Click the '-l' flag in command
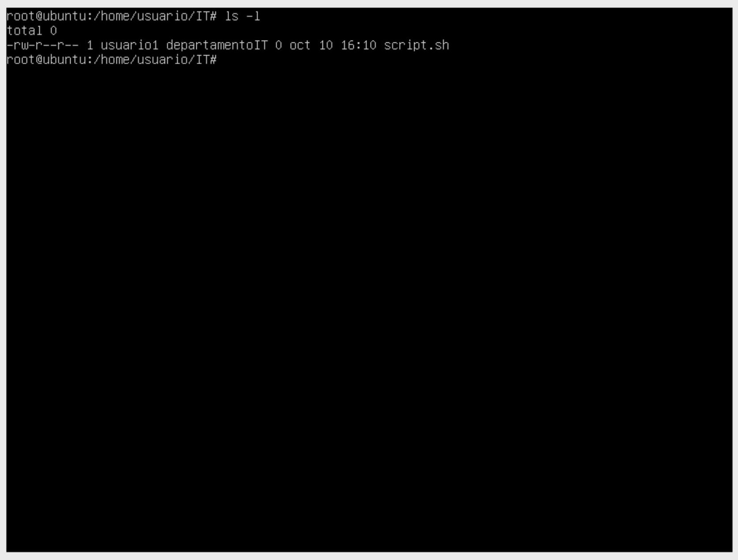738x560 pixels. click(253, 17)
